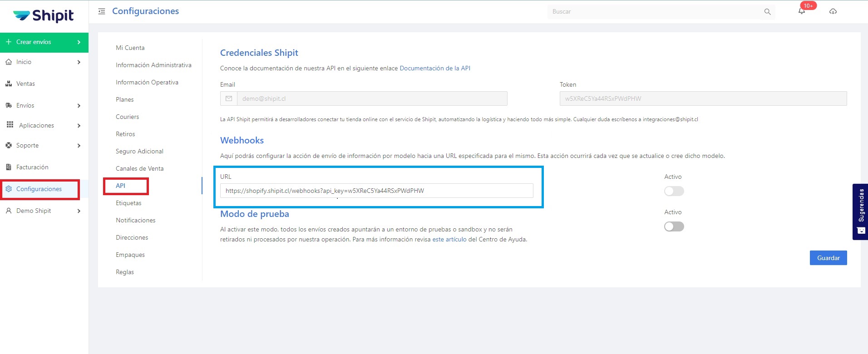This screenshot has width=868, height=354.
Task: Click the Email field demo@shipit.cl
Action: [x=372, y=98]
